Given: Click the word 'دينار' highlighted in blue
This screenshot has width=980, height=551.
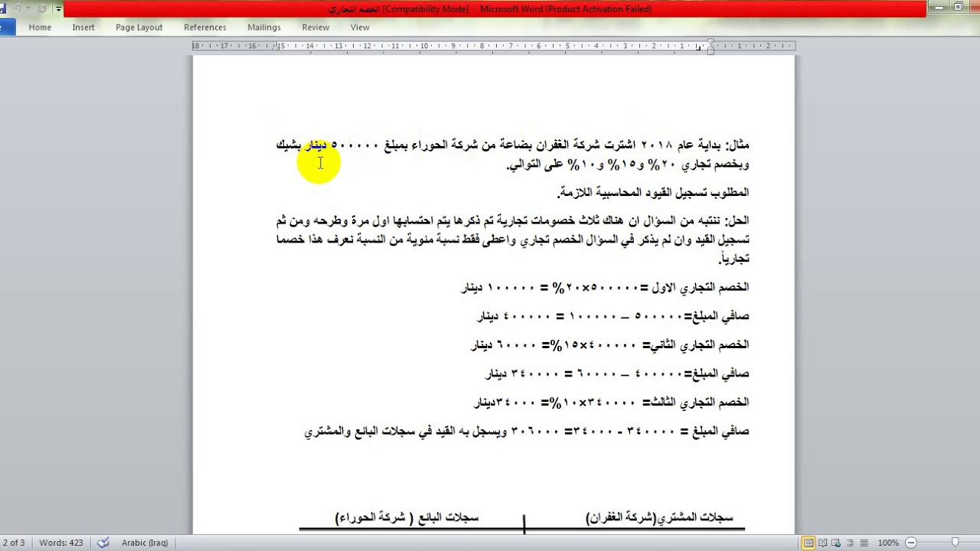Looking at the screenshot, I should coord(315,145).
